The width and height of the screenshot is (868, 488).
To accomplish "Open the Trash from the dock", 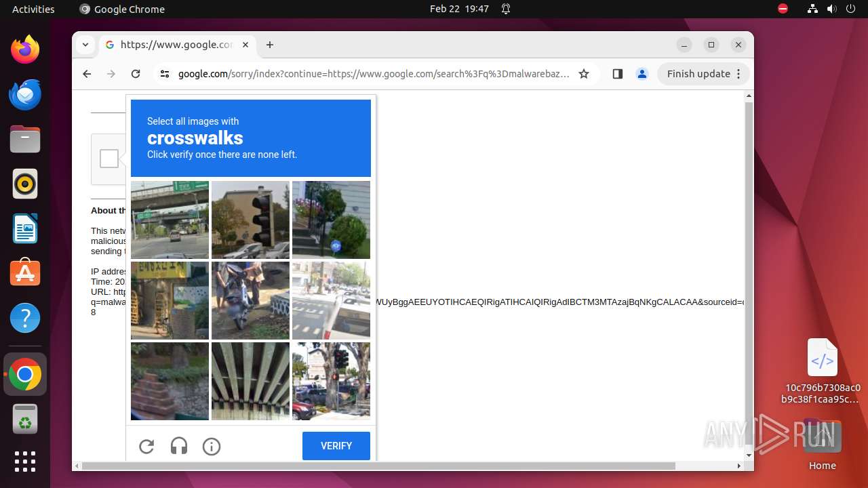I will pyautogui.click(x=25, y=419).
